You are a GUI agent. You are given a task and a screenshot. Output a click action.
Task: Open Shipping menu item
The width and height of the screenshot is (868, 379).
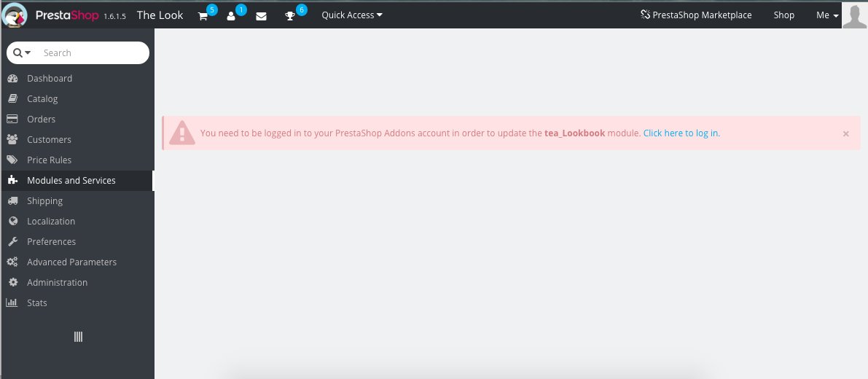tap(77, 201)
